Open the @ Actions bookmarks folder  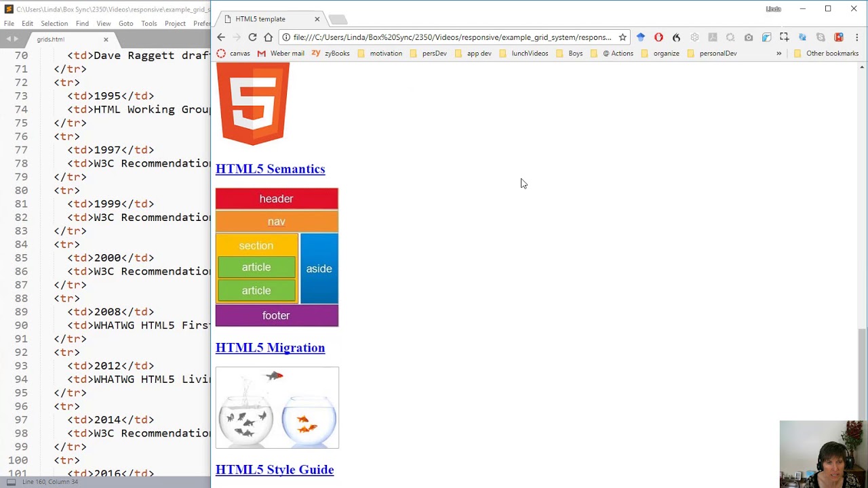(x=612, y=54)
